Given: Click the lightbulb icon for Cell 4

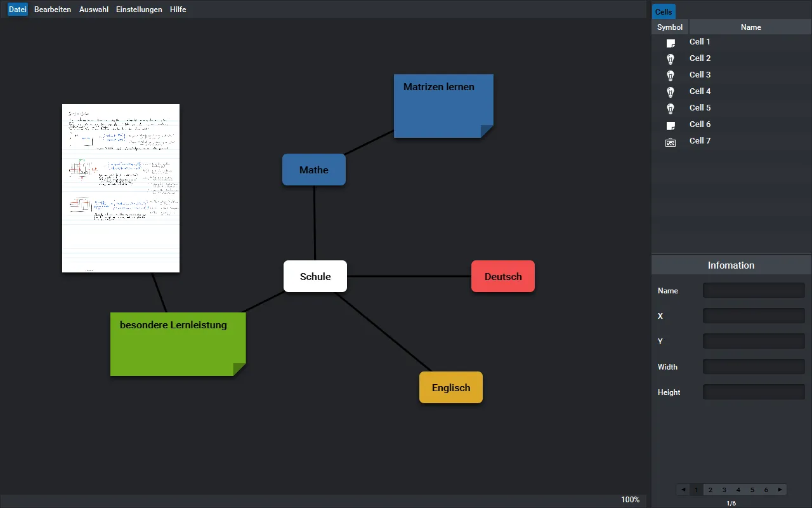Looking at the screenshot, I should tap(671, 92).
